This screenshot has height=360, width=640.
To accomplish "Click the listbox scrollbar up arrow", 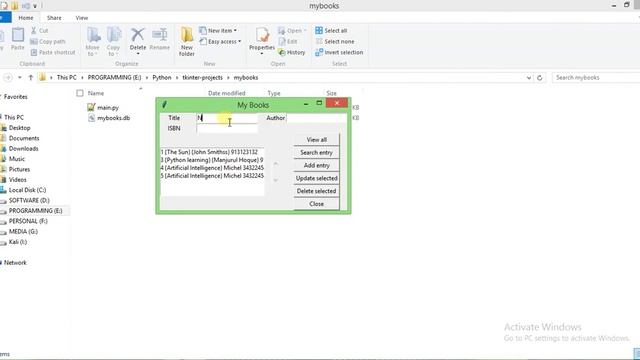I will coord(276,164).
